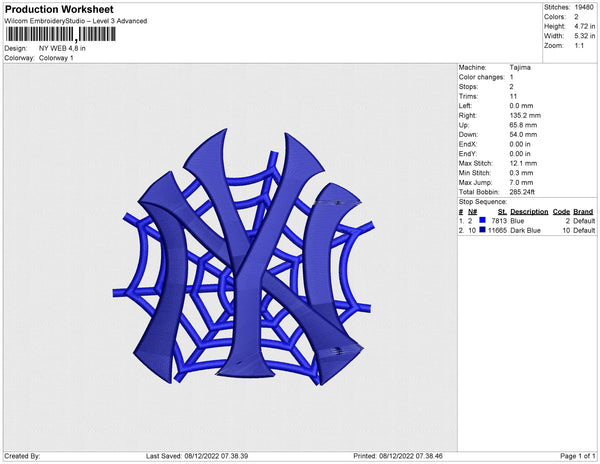Click the Up value 65.8 mm
Screen dimensions: 600x464
[x=523, y=125]
